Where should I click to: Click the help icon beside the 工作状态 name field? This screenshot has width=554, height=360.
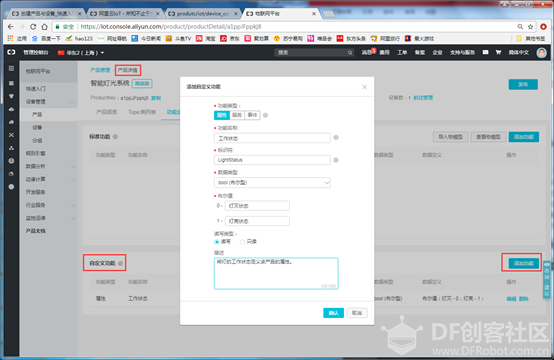click(x=336, y=137)
